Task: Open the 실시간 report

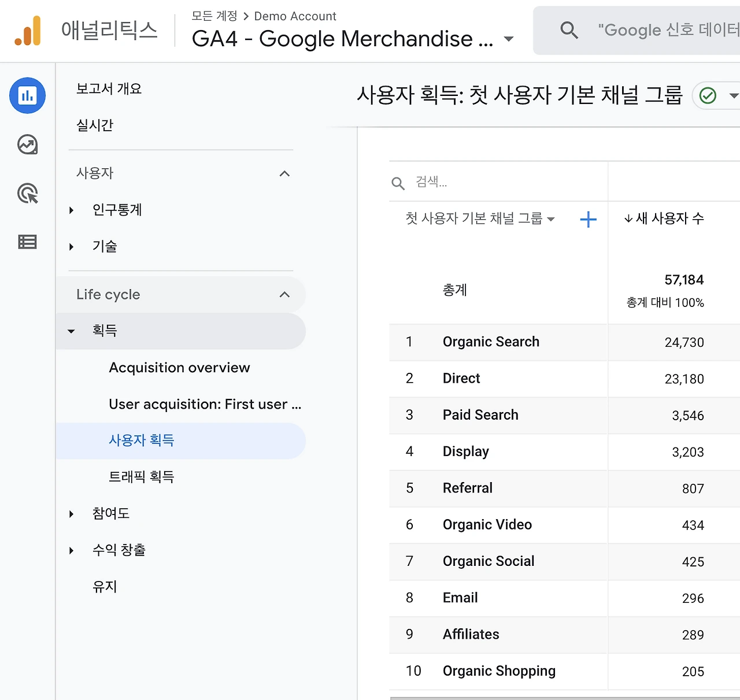Action: click(95, 125)
